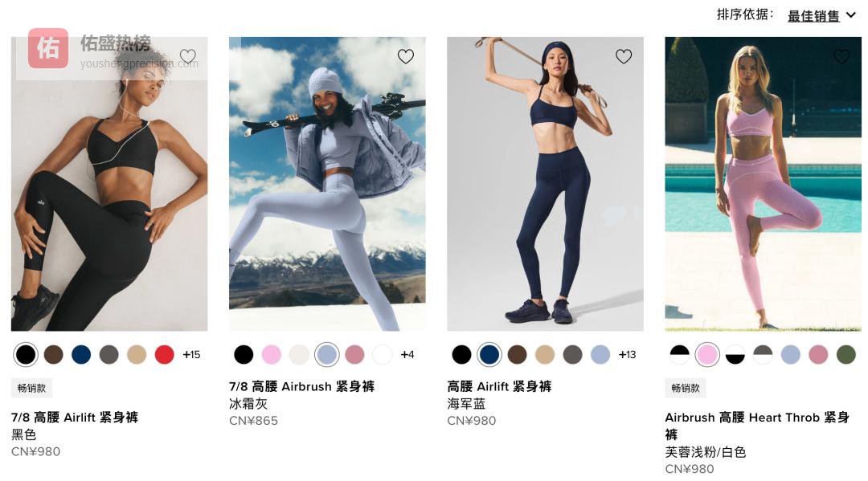Show +13 more colors for Airlift leggings
Image resolution: width=868 pixels, height=481 pixels.
(x=627, y=354)
